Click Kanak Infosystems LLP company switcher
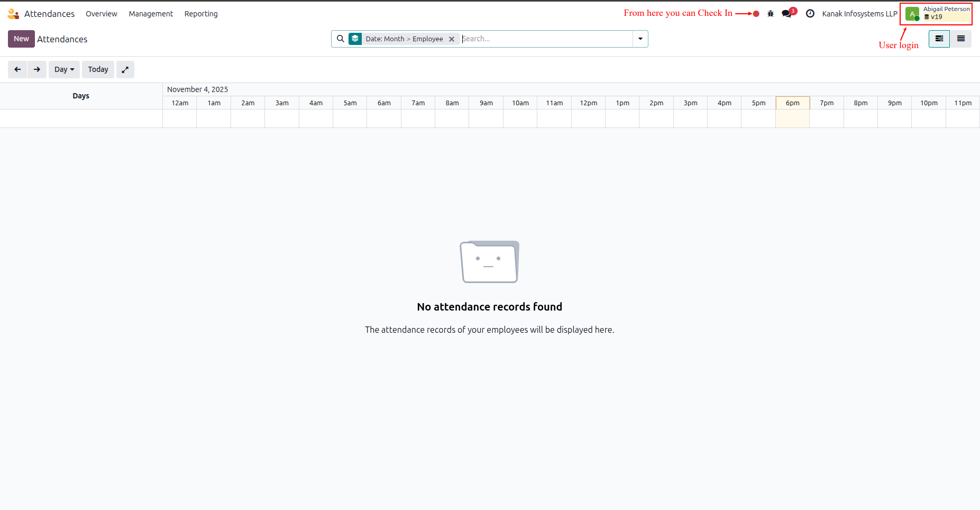Image resolution: width=980 pixels, height=510 pixels. [859, 14]
